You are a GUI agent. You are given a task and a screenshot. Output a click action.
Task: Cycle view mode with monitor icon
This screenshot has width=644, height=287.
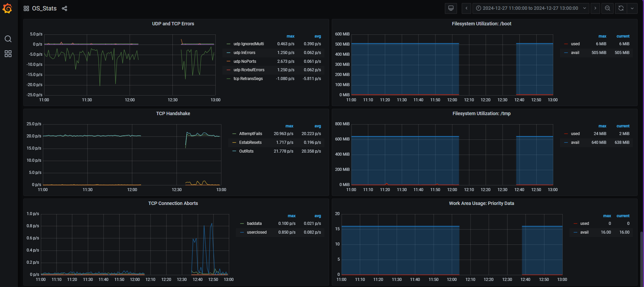[x=451, y=8]
